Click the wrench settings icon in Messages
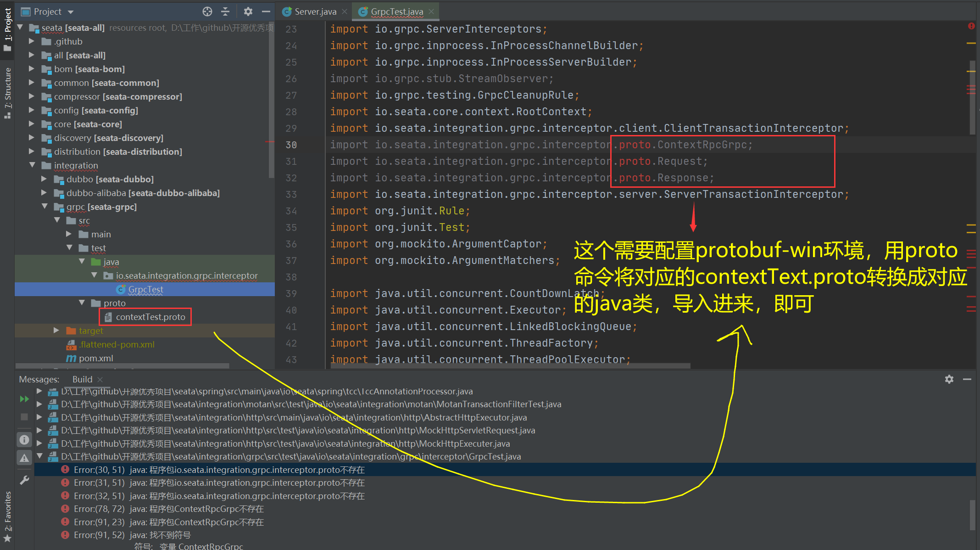The image size is (980, 550). [24, 480]
